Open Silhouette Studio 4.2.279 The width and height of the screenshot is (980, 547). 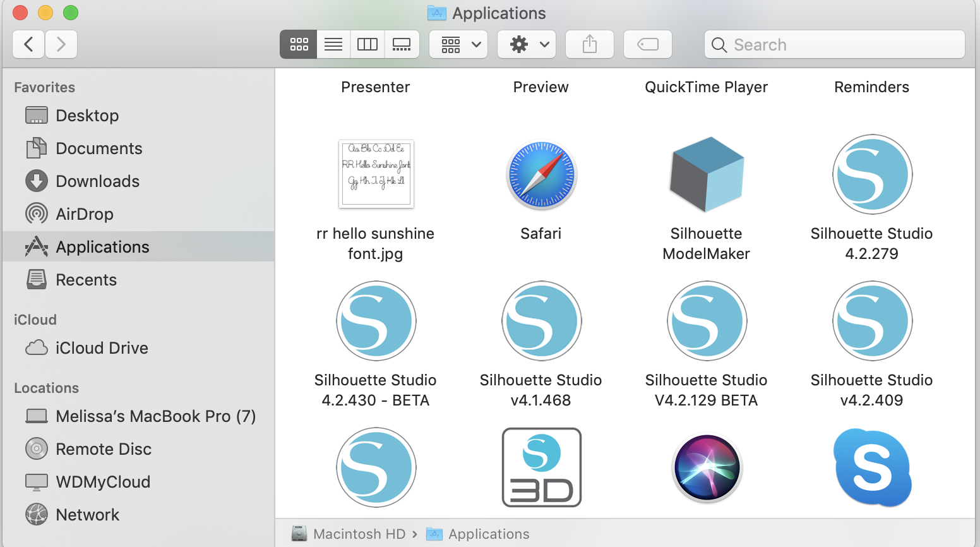(871, 174)
